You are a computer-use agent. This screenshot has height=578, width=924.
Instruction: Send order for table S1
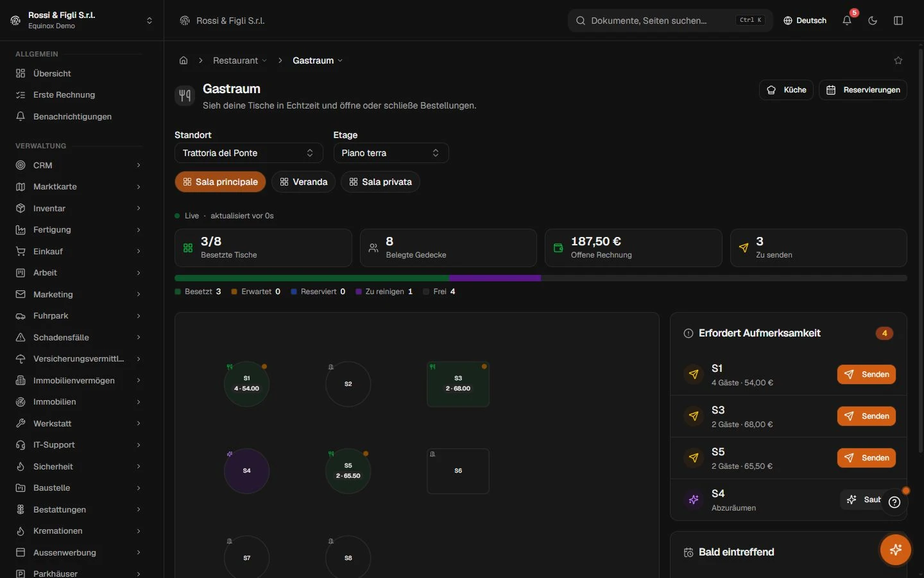pyautogui.click(x=866, y=374)
